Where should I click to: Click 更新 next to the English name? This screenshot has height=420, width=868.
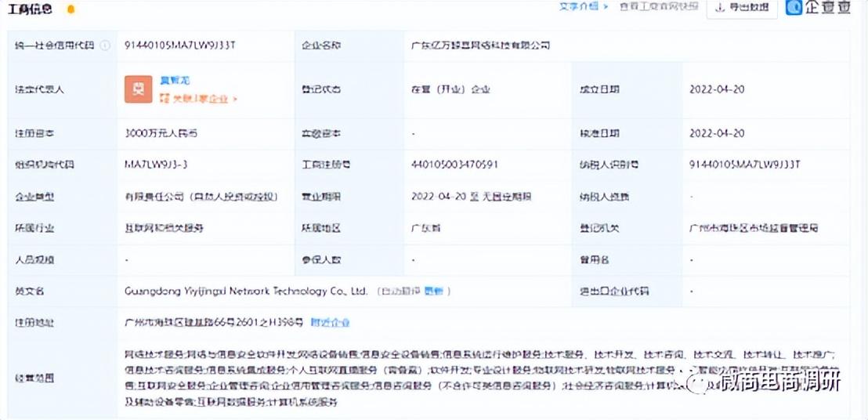point(433,291)
